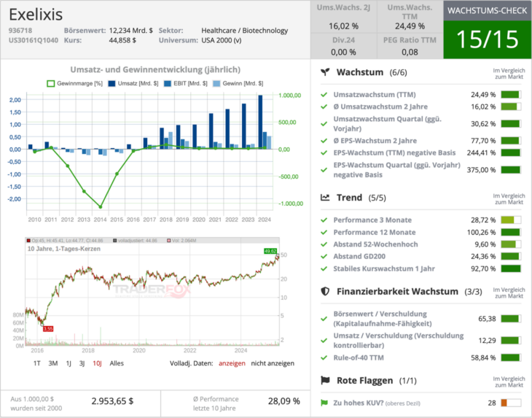The height and width of the screenshot is (418, 532).
Task: Select the 1J chart timeframe
Action: 69,363
